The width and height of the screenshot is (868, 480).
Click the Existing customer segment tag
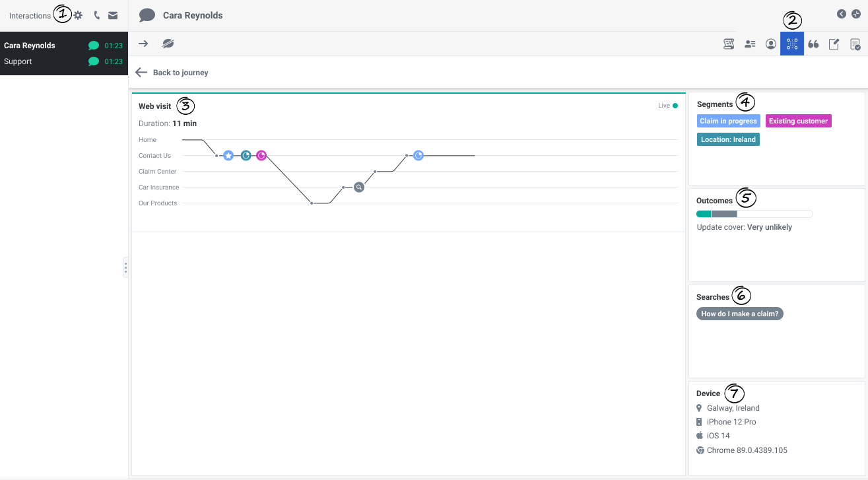(x=798, y=121)
